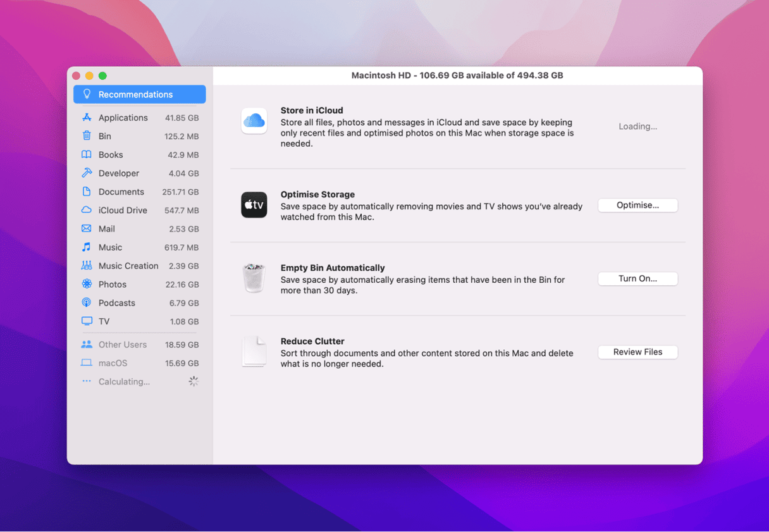This screenshot has height=532, width=769.
Task: Select the Mail envelope icon
Action: pos(87,228)
